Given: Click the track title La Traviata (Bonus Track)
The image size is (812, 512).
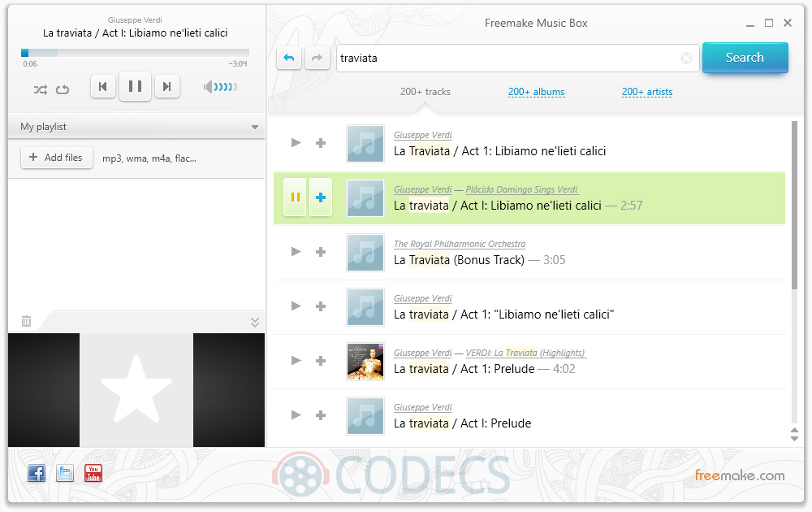Looking at the screenshot, I should pyautogui.click(x=459, y=259).
